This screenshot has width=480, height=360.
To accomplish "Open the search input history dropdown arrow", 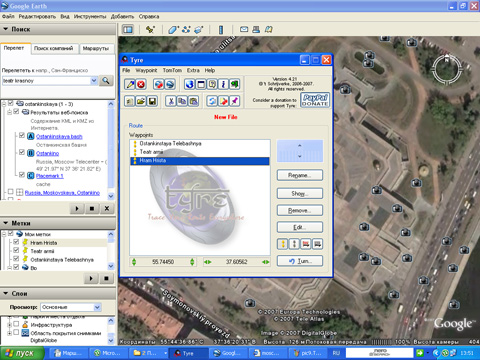I will [x=94, y=80].
